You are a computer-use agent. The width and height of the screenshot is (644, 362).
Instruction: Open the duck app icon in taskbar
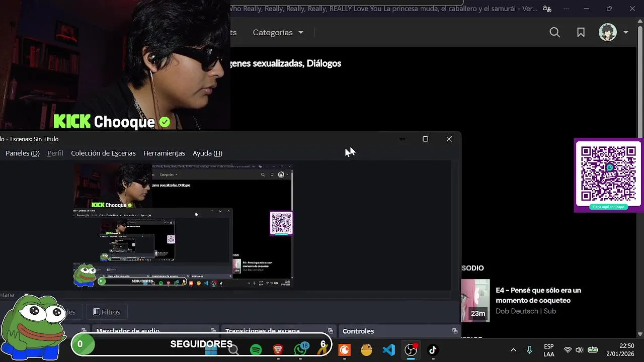pos(366,350)
